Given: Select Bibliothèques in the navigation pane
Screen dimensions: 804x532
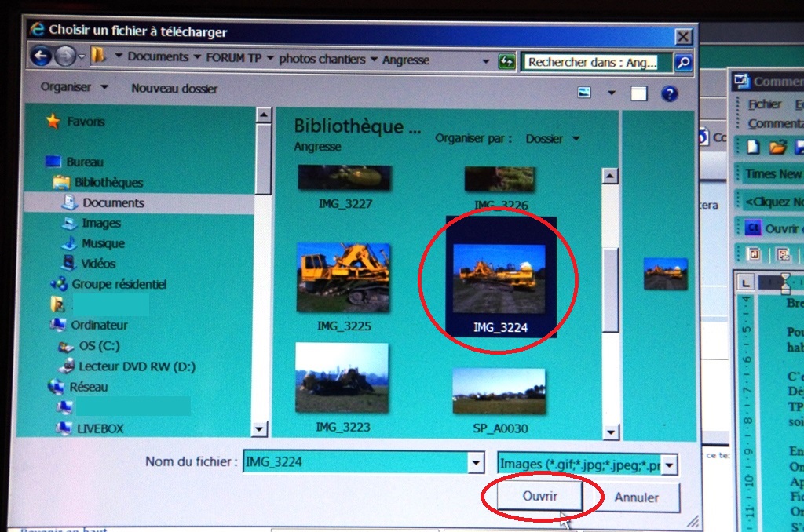Looking at the screenshot, I should click(x=98, y=183).
